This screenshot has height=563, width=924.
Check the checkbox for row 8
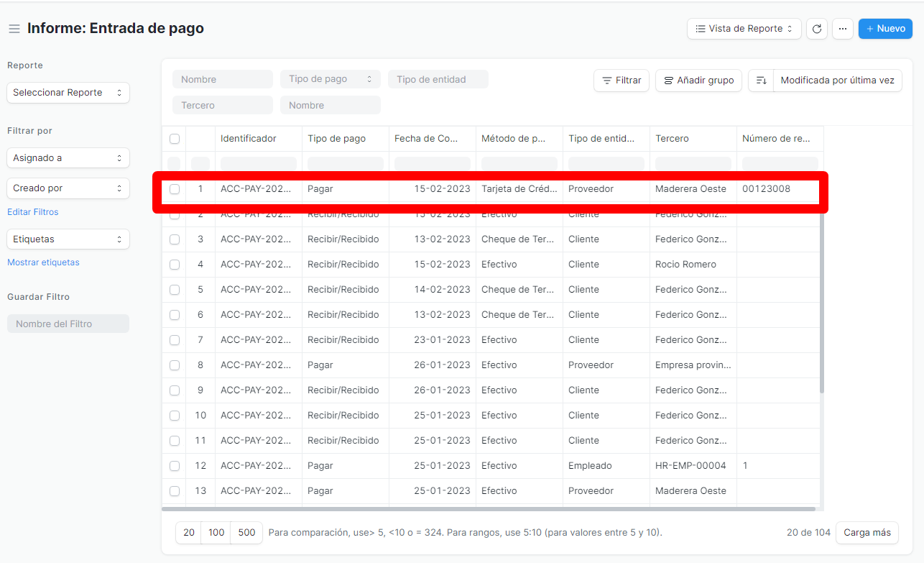click(x=175, y=365)
